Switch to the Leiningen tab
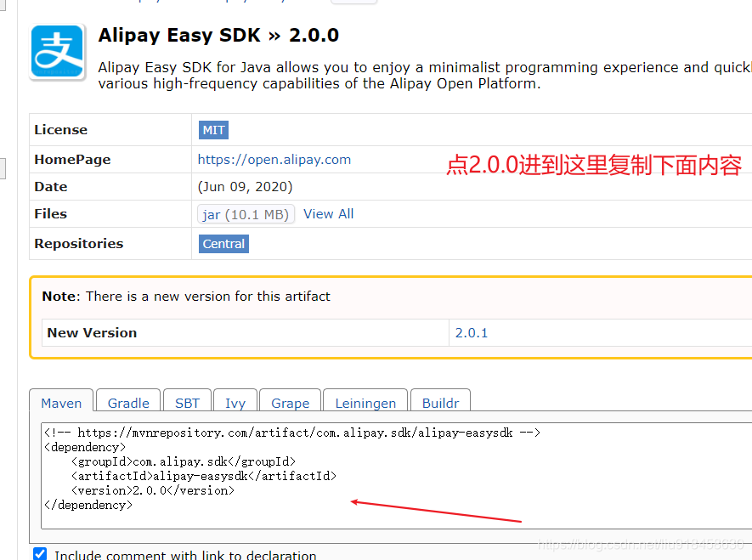The image size is (752, 560). 365,401
